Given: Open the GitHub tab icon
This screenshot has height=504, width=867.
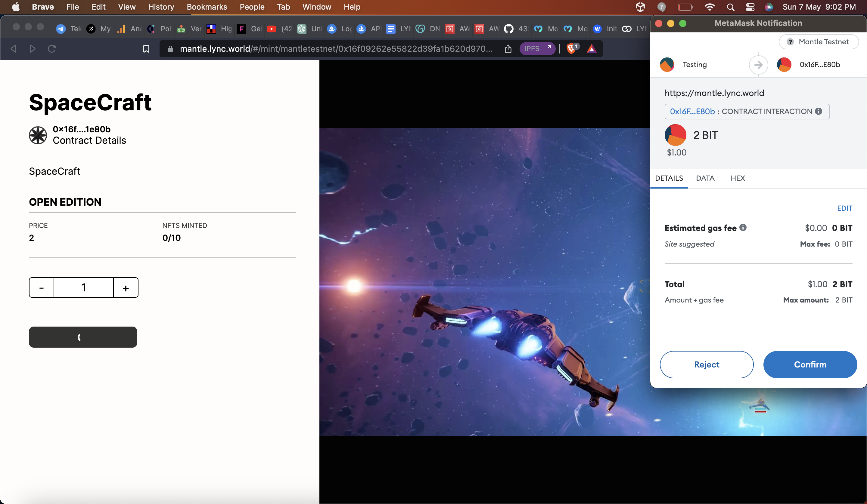Looking at the screenshot, I should point(508,29).
